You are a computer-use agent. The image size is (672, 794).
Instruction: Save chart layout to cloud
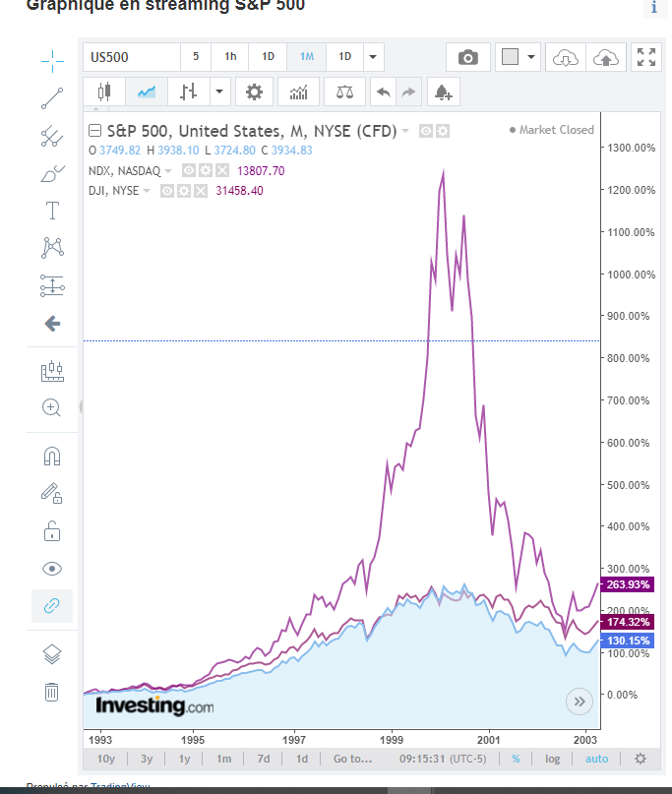coord(606,57)
